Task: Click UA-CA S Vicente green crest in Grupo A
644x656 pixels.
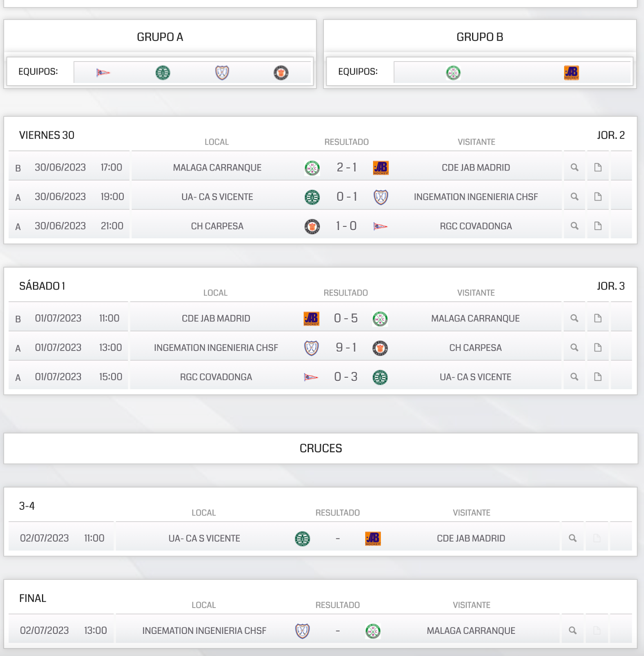Action: (x=163, y=73)
